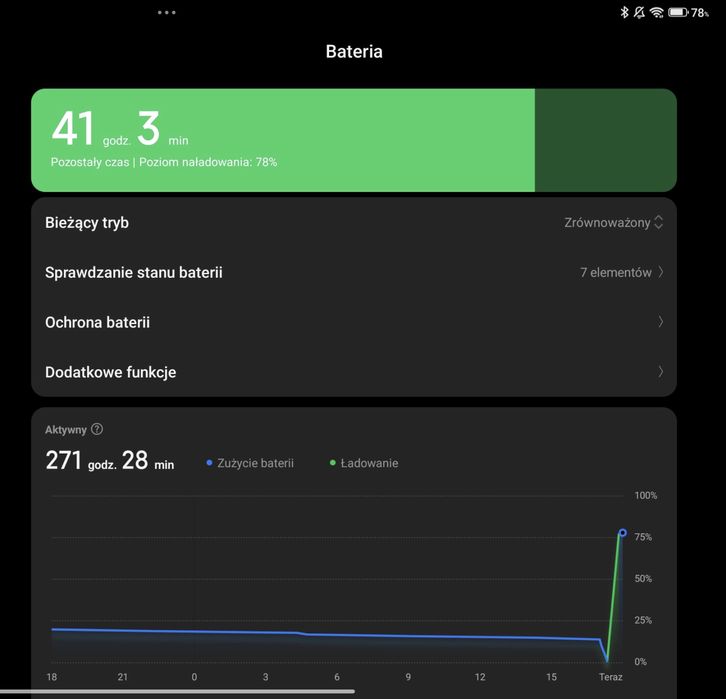Select the current point marker on chart
The width and height of the screenshot is (726, 699).
point(623,533)
